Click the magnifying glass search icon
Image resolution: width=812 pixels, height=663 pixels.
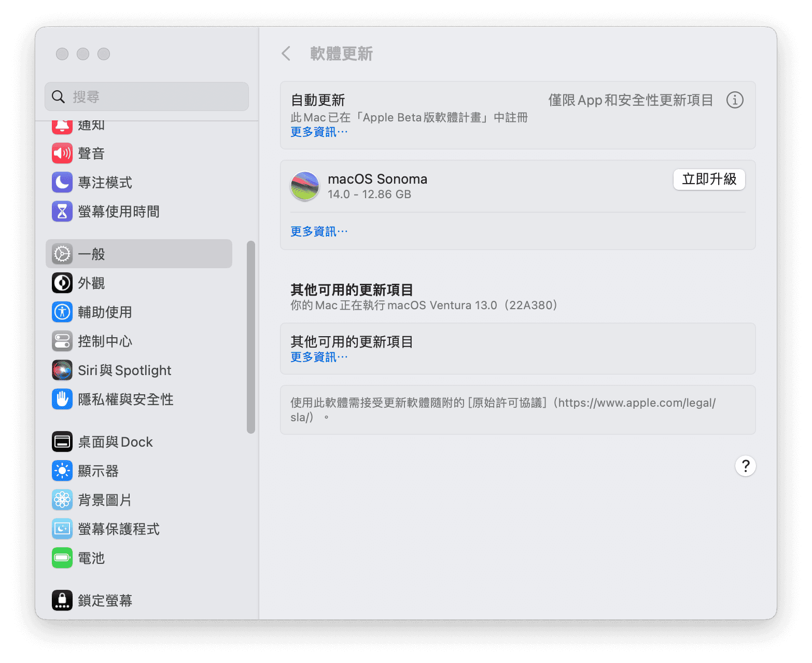[58, 96]
